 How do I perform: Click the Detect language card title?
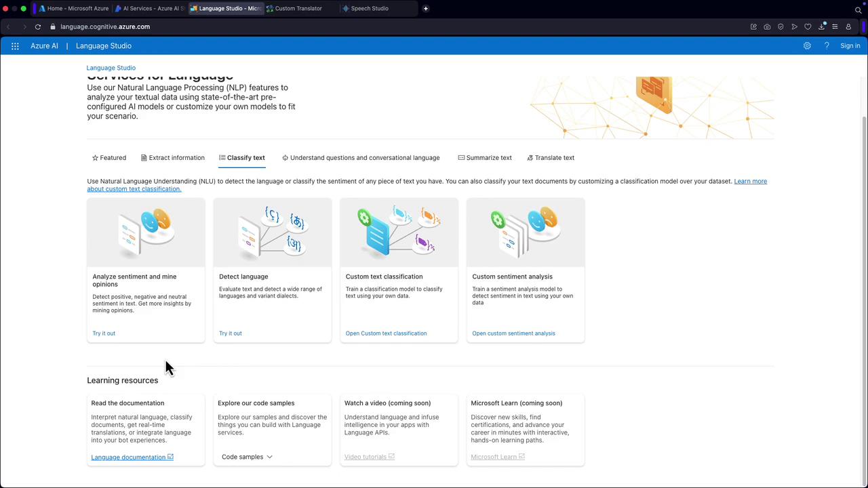[243, 277]
